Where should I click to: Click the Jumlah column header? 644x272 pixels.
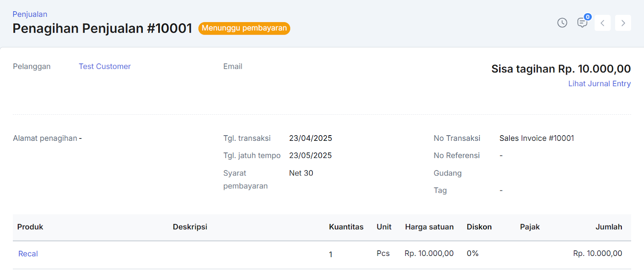pos(609,227)
